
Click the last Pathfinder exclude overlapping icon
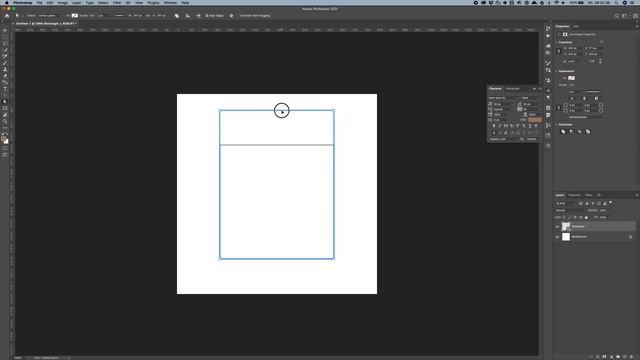click(588, 131)
